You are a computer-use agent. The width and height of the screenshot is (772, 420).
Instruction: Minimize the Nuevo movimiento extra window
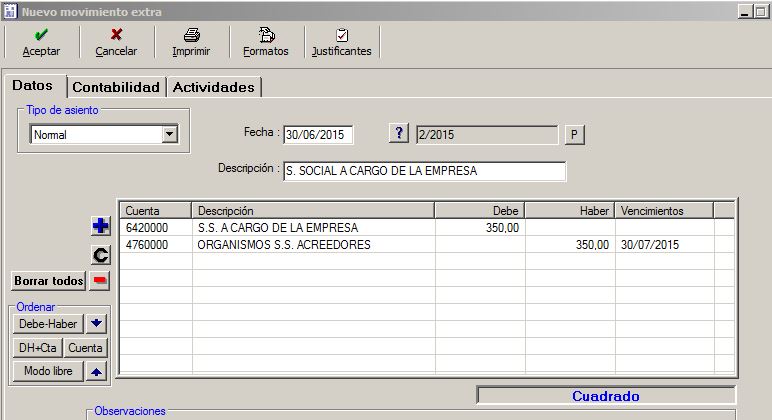(x=744, y=11)
